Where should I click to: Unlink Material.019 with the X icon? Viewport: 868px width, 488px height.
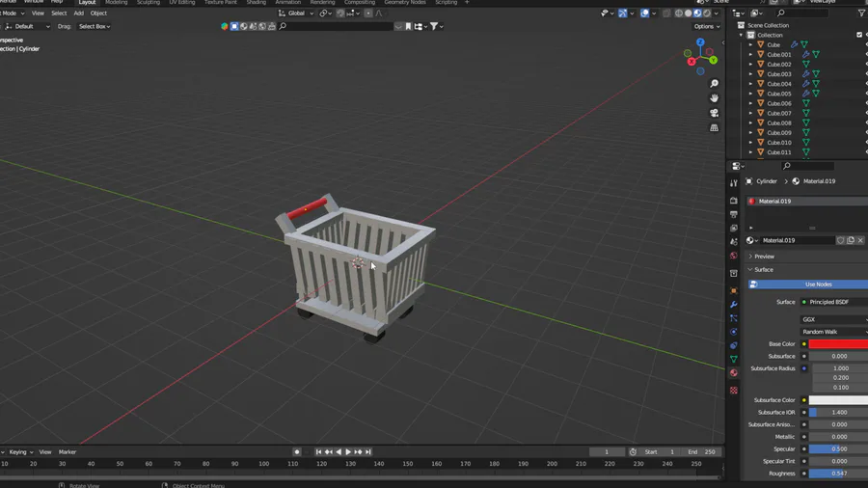coord(860,240)
